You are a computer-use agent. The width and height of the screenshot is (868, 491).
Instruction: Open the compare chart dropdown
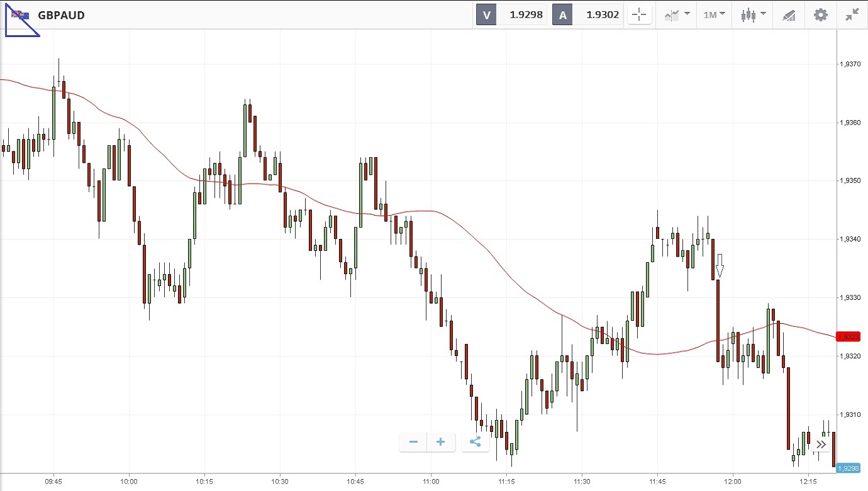677,15
